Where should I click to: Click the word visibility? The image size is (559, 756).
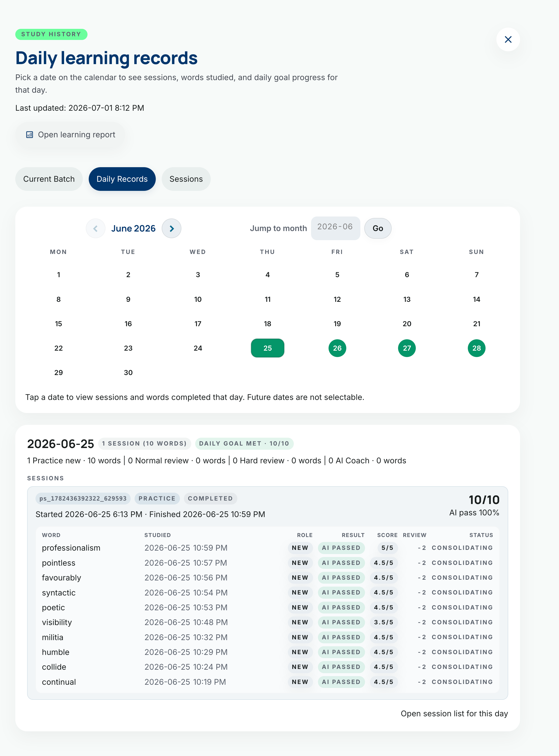coord(57,622)
